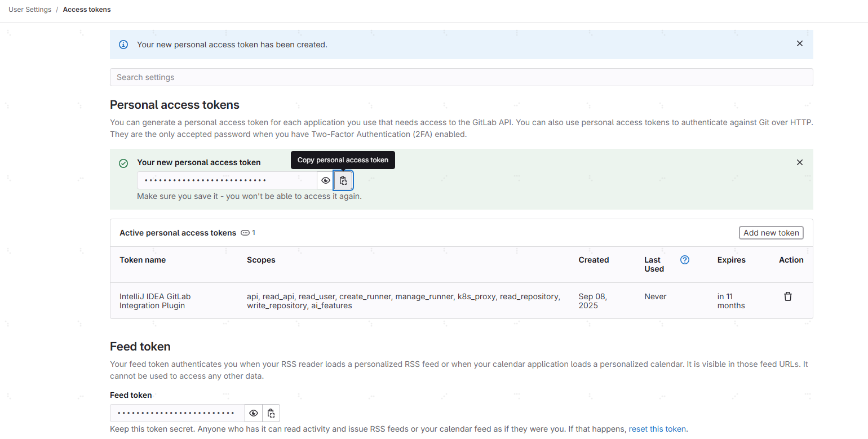Click the token has been created message
This screenshot has height=439, width=868.
pyautogui.click(x=232, y=45)
